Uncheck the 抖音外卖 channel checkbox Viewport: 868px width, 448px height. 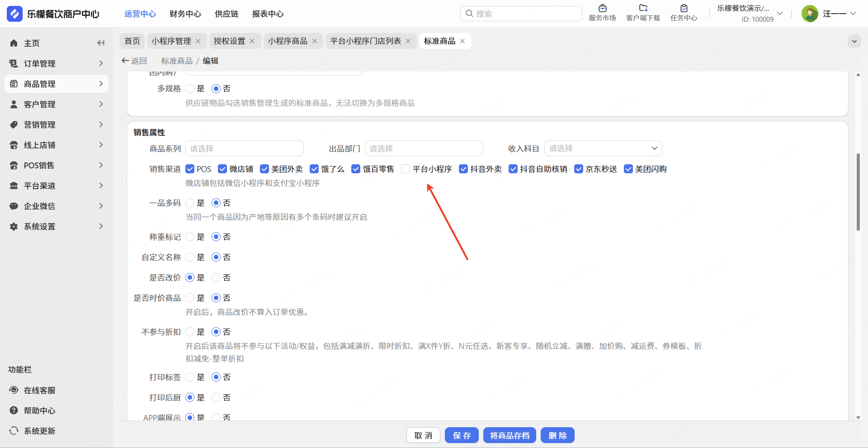click(463, 169)
